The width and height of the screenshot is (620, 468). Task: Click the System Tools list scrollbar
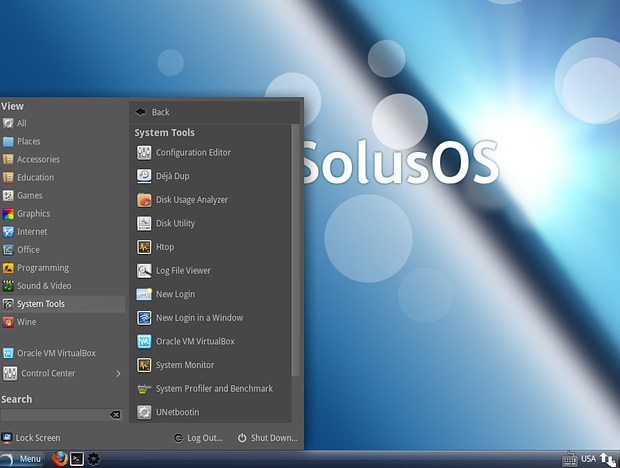(x=295, y=250)
